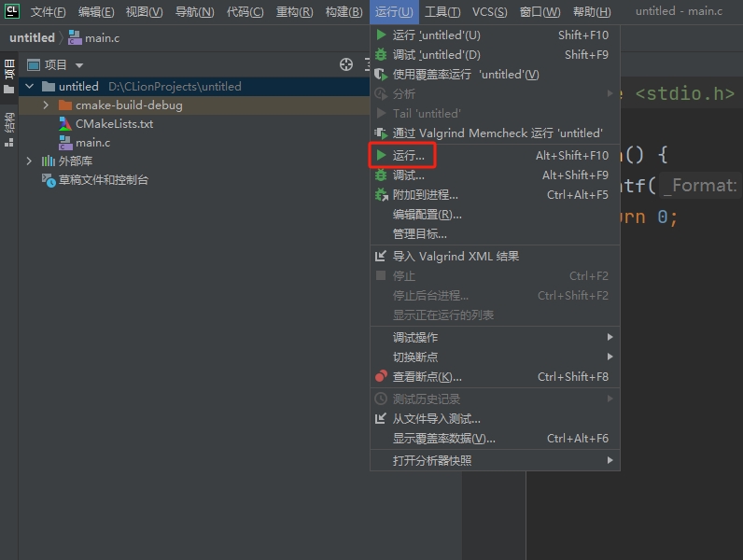Click the CLion logo icon in title bar
The height and width of the screenshot is (560, 743).
point(12,11)
